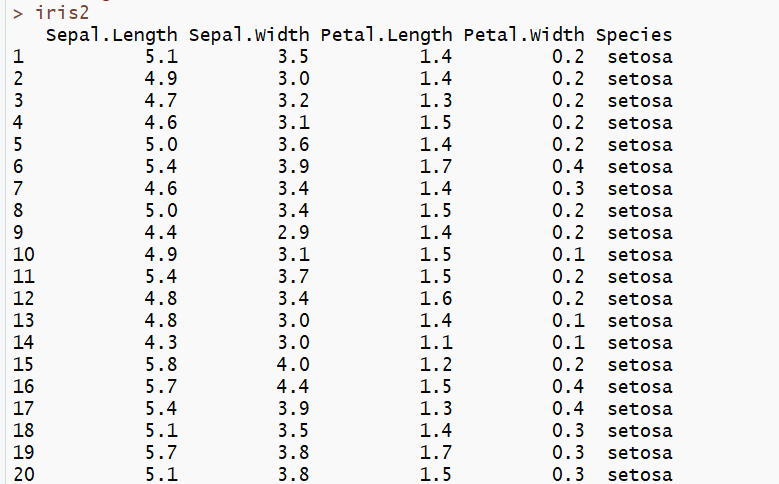Click Sepal.Width value 4.0 in row 15
Screen dimensions: 779x484
293,365
